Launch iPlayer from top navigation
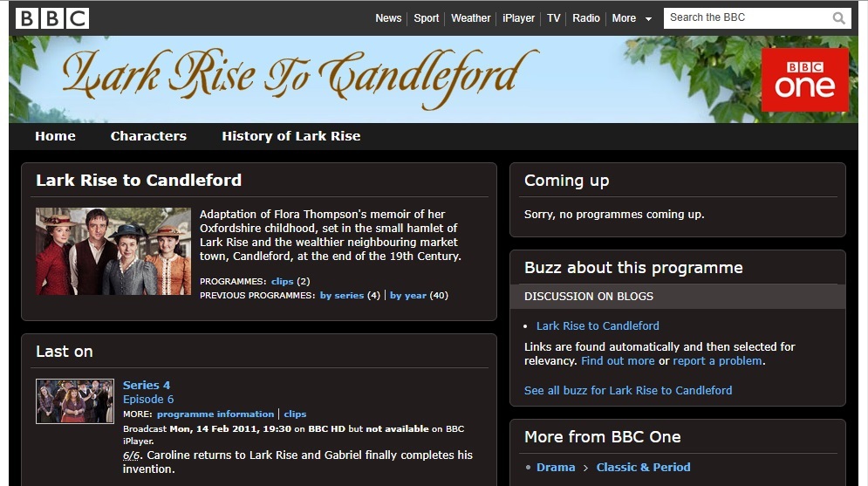Screen dimensions: 868x486 tap(518, 18)
